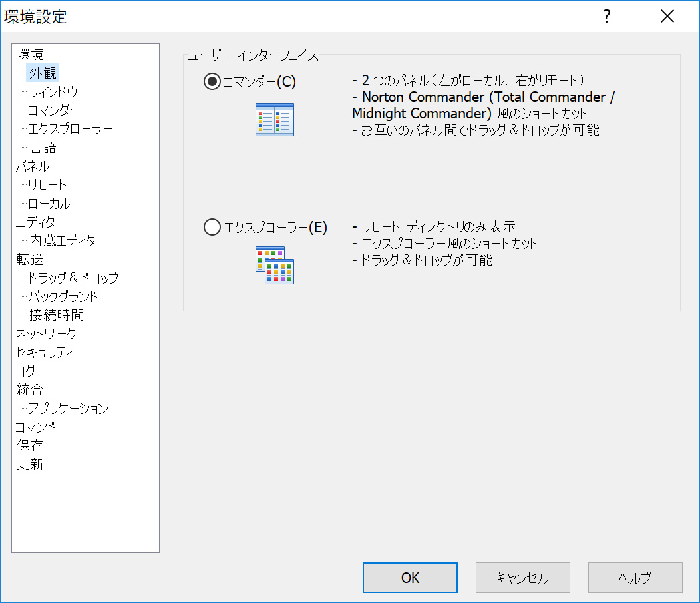Select the 更新 settings page
700x603 pixels.
pyautogui.click(x=30, y=464)
